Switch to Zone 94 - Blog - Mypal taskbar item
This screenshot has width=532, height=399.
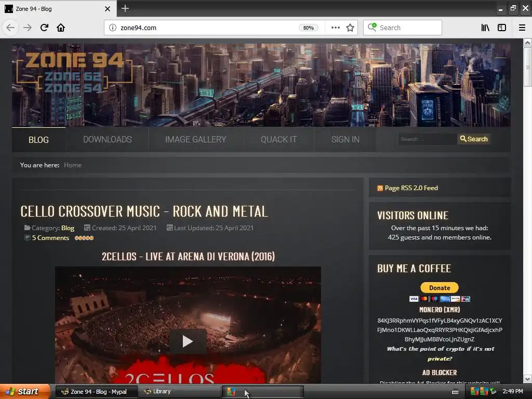tap(97, 392)
